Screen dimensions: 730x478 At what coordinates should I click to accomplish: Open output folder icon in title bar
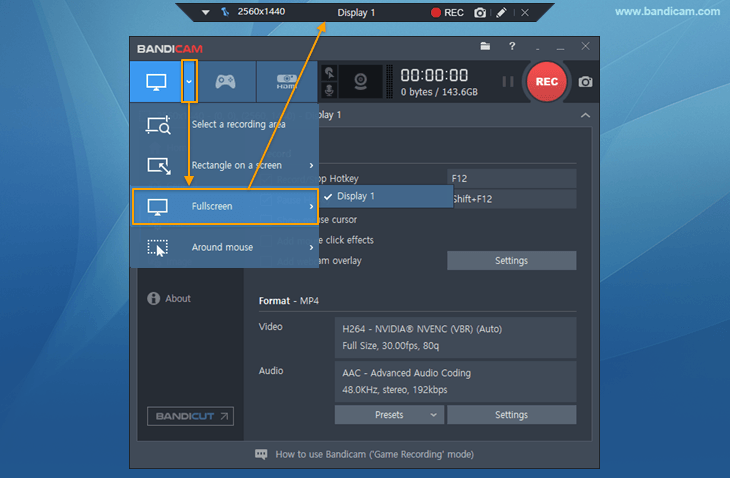(x=485, y=46)
